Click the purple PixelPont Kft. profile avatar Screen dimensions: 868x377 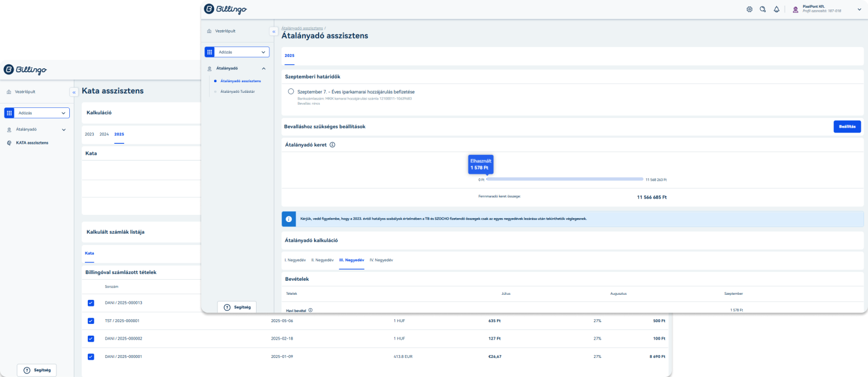(x=795, y=10)
